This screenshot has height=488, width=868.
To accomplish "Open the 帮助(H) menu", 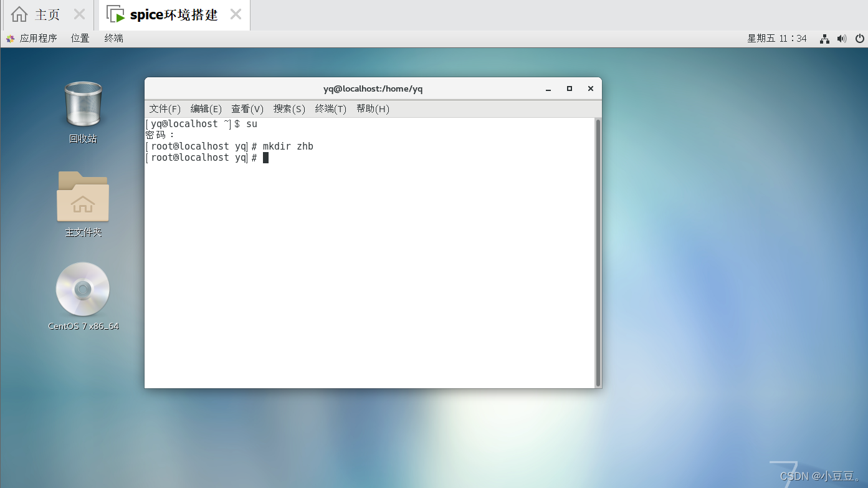I will click(372, 108).
